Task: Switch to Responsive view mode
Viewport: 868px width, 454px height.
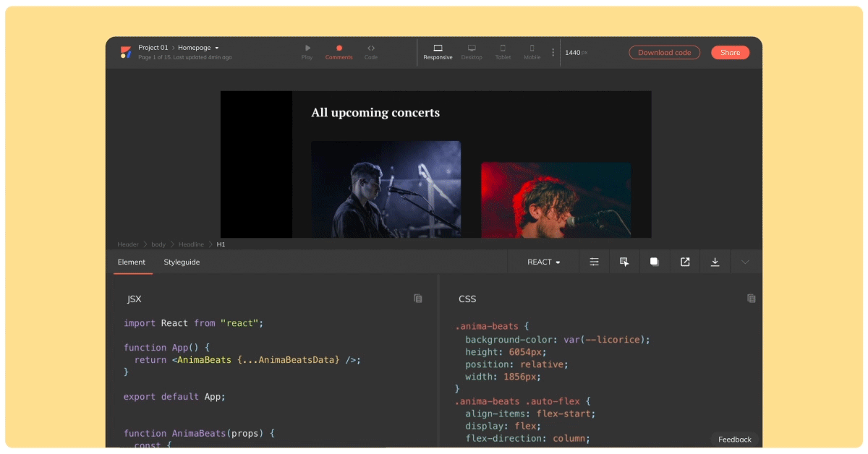Action: 438,52
